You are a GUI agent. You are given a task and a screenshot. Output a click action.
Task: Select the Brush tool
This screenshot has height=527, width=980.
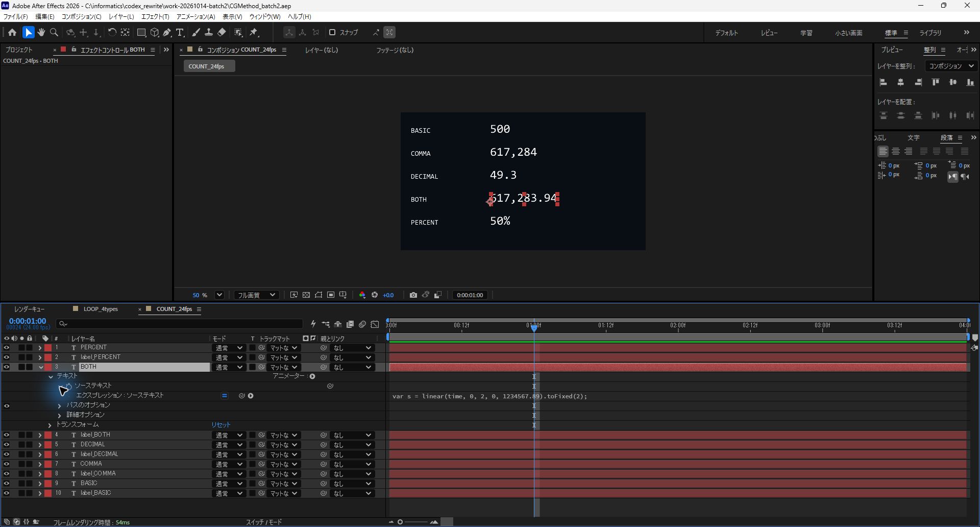tap(195, 32)
